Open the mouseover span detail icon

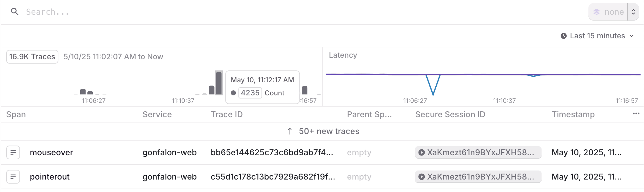tap(13, 152)
